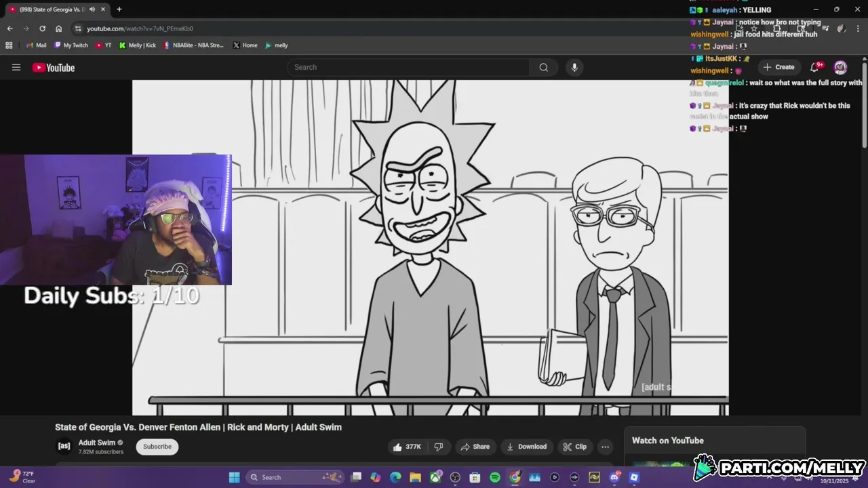
Task: Go to the browser home page
Action: (x=58, y=28)
